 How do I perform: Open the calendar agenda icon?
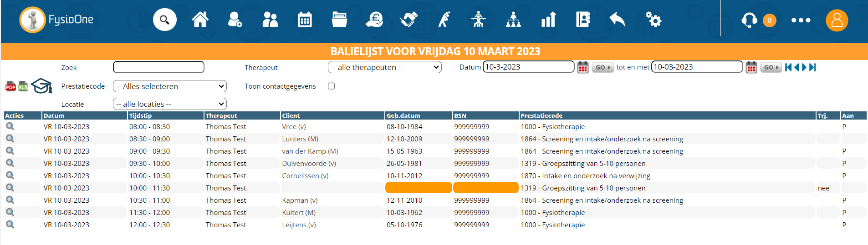pos(305,20)
